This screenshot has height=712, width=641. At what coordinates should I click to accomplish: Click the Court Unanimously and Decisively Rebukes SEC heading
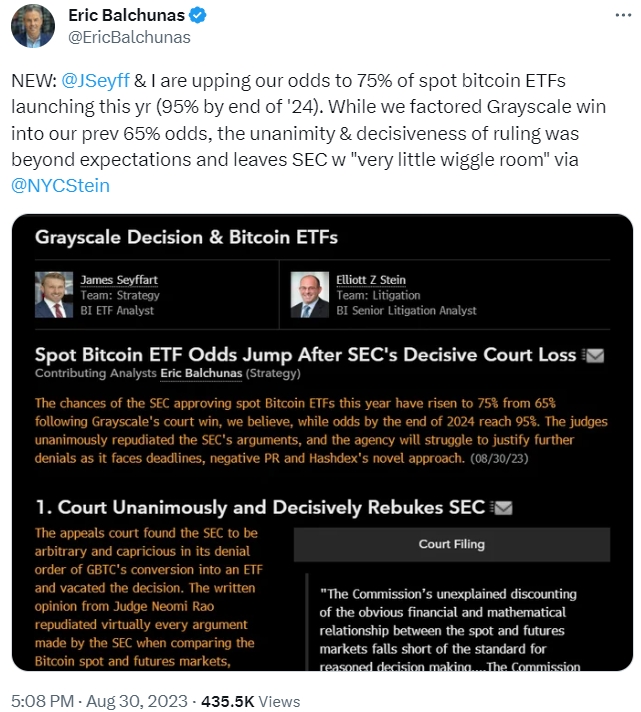(260, 508)
